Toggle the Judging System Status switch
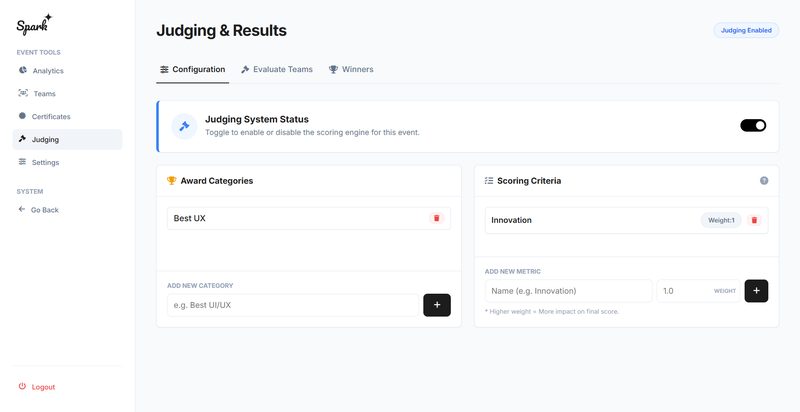 tap(753, 126)
